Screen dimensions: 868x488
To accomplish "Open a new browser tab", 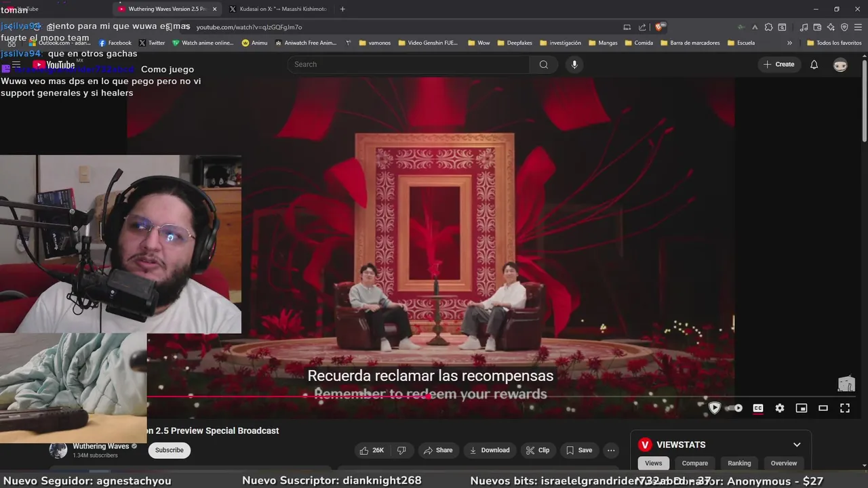I will pos(342,9).
